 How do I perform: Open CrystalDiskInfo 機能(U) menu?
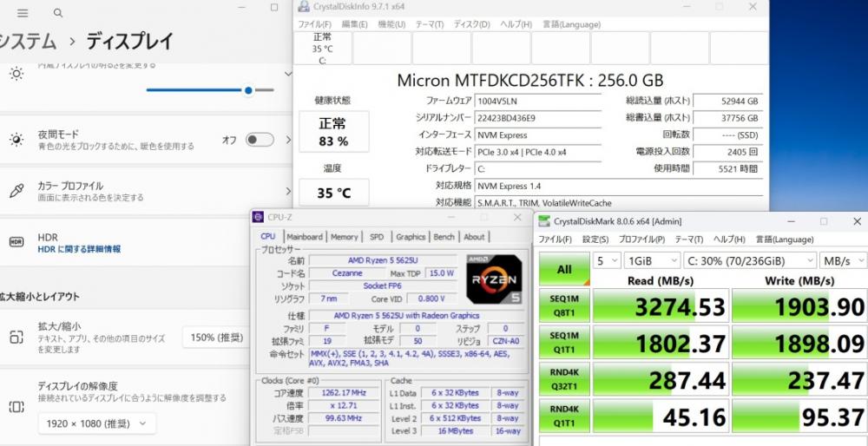(391, 24)
